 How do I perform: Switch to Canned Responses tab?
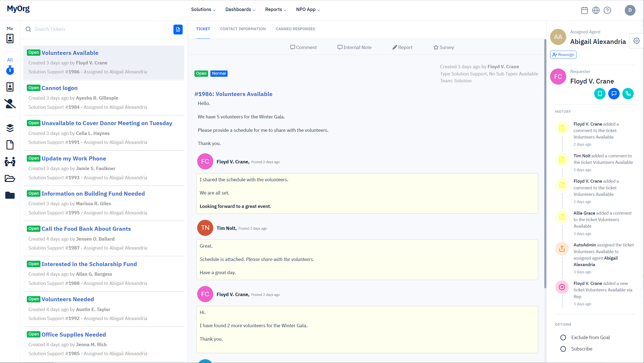[x=295, y=29]
